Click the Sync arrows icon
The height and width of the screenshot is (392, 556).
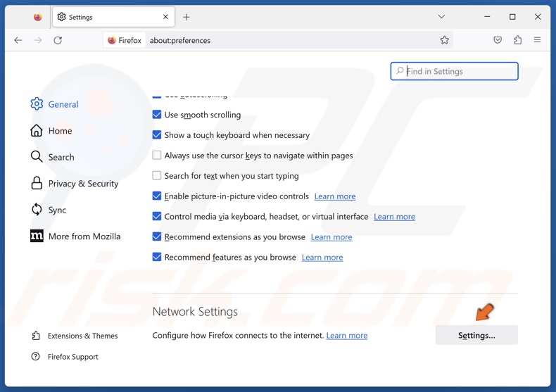37,209
